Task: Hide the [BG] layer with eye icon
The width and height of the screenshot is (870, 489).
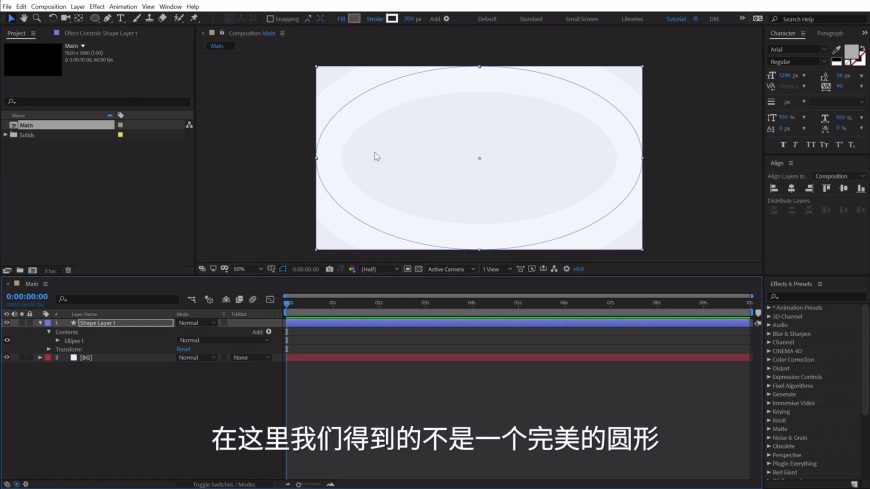Action: coord(7,357)
